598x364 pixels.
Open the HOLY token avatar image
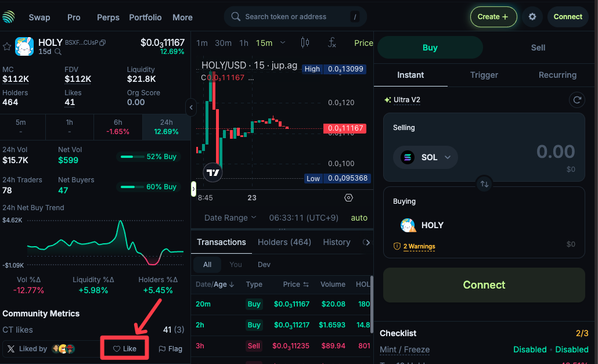pos(24,46)
